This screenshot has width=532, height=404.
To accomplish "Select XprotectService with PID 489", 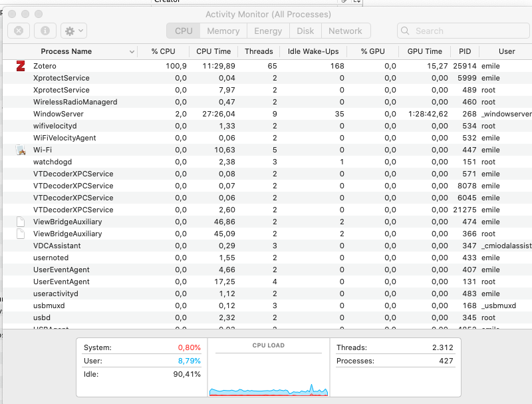I will (x=267, y=90).
